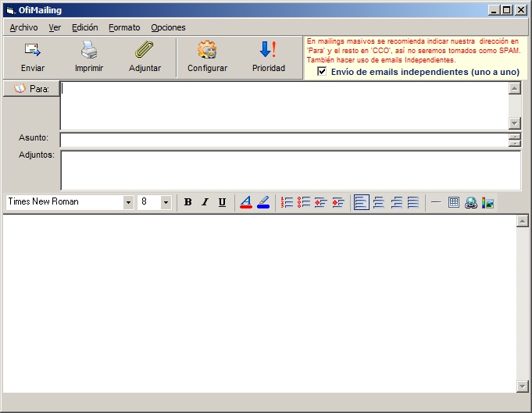Choose the highlight background color
The image size is (532, 413).
263,202
